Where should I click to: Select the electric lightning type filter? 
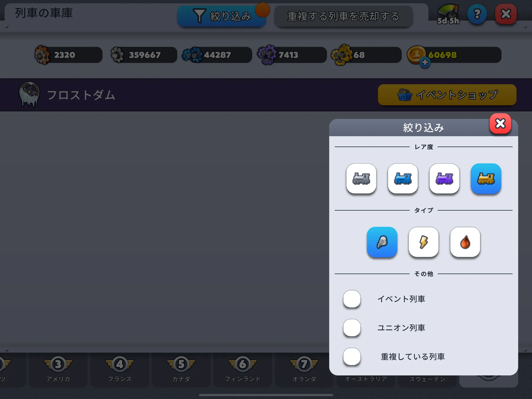pos(423,242)
